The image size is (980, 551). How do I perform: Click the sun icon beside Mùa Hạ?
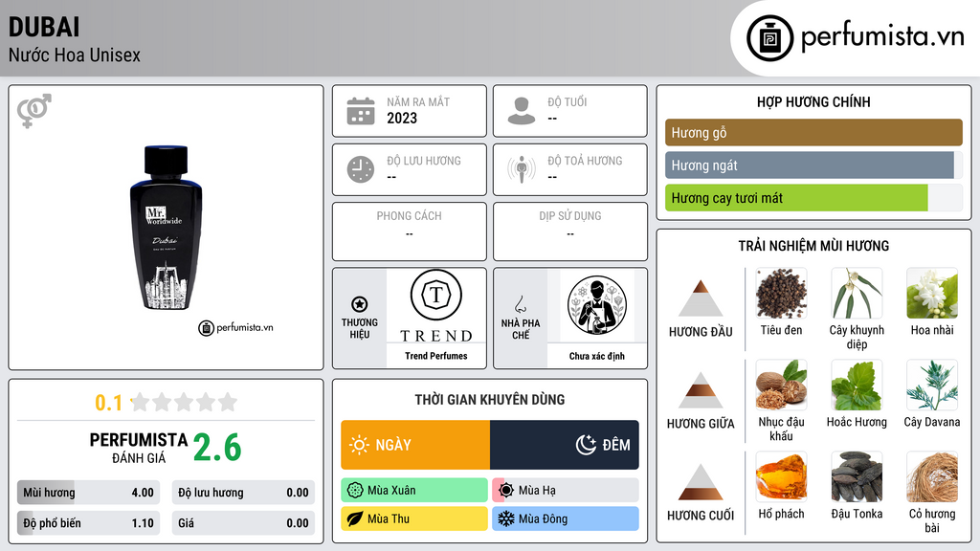(x=506, y=491)
